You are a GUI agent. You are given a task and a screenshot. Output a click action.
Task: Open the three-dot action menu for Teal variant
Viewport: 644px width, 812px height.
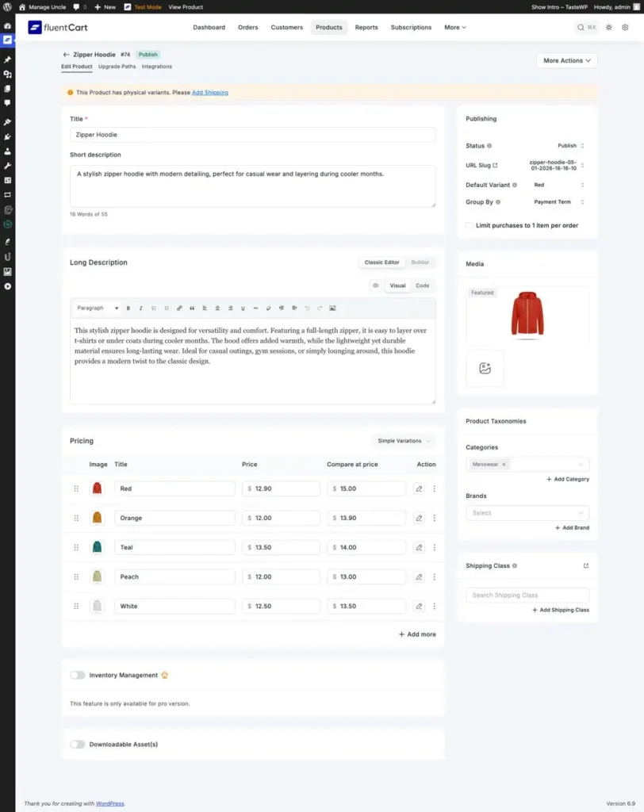[x=434, y=547]
